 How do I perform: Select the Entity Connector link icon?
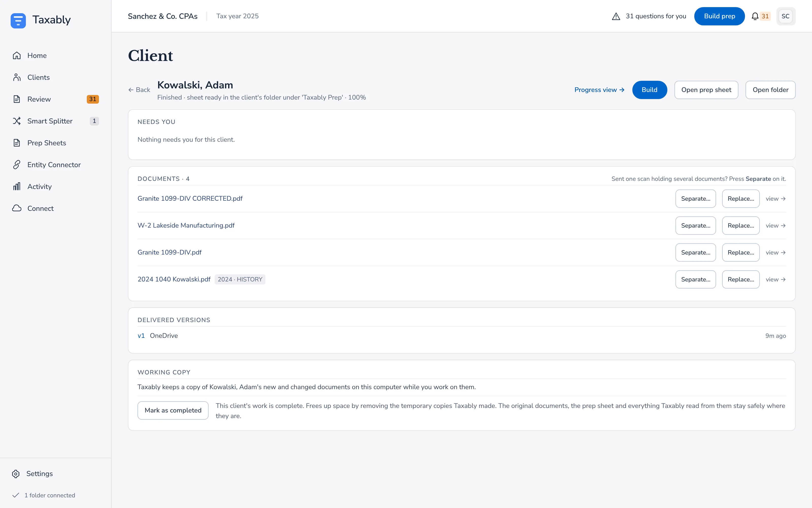tap(17, 165)
